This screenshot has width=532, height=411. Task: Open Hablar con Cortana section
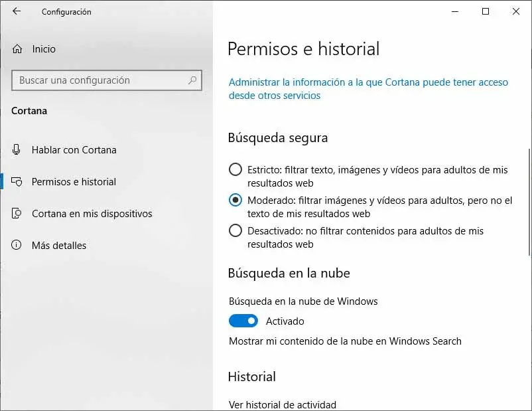click(x=74, y=150)
